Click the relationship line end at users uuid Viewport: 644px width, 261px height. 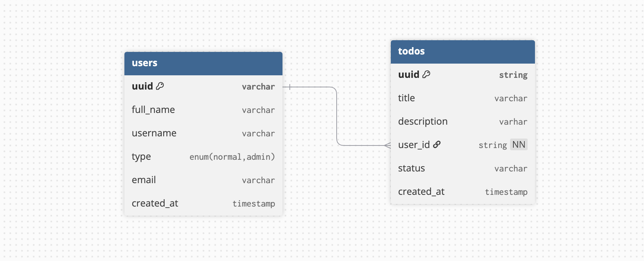point(289,87)
